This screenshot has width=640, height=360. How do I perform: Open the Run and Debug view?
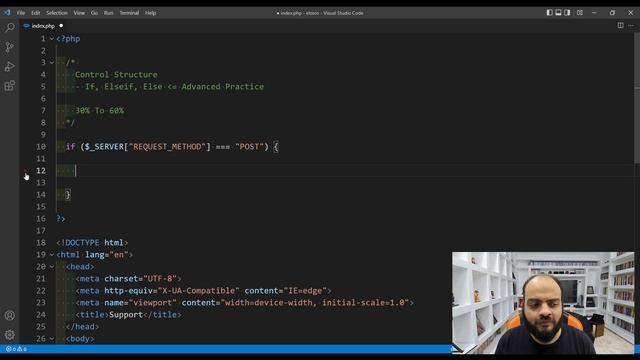(9, 66)
